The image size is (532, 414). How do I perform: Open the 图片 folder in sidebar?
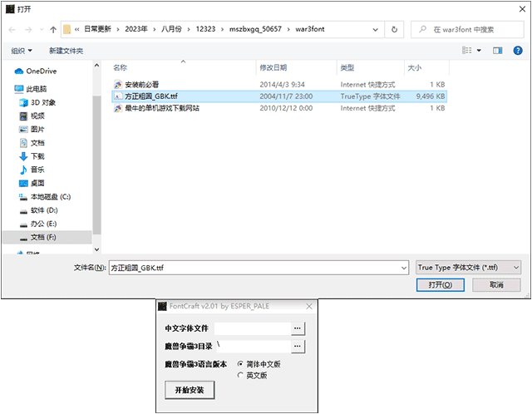[x=32, y=130]
